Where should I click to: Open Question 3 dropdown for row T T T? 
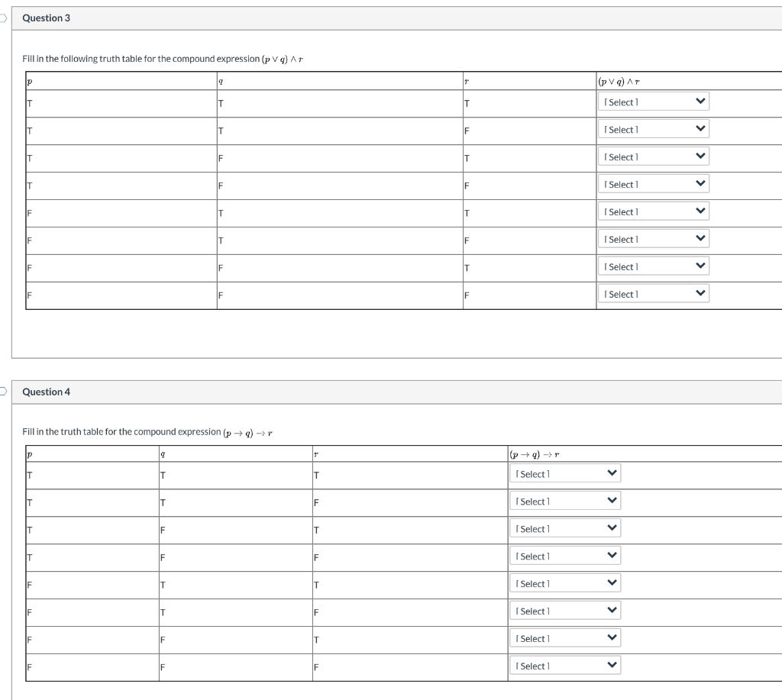coord(654,102)
